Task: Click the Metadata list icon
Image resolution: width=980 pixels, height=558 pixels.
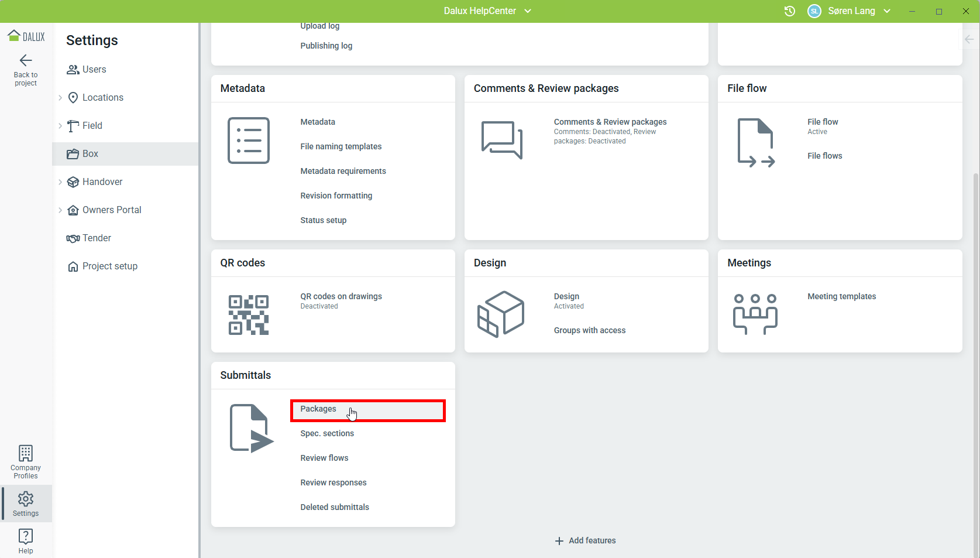Action: (x=248, y=141)
